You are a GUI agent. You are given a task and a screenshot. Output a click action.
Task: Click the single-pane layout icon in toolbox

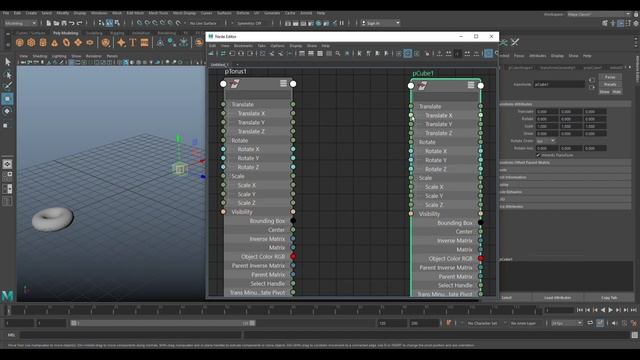coord(7,164)
